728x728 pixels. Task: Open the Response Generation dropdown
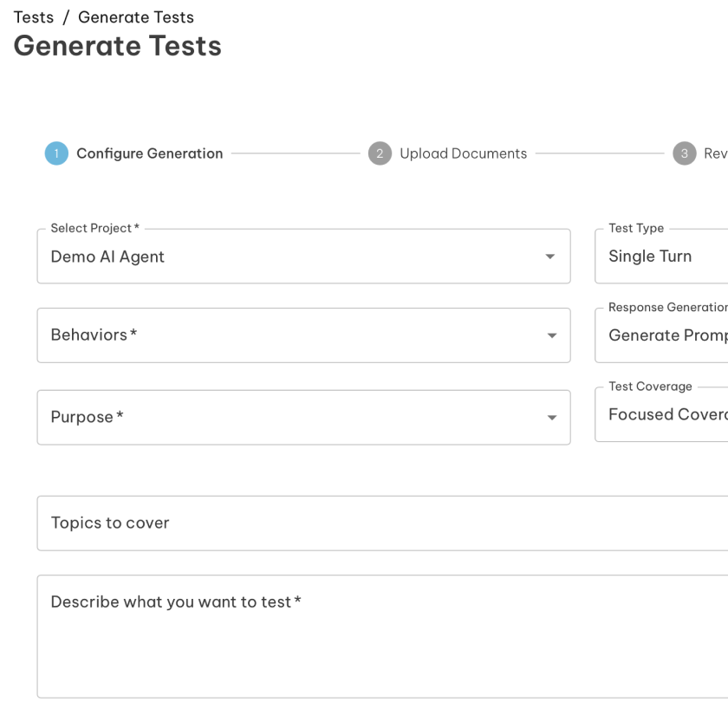pos(660,335)
